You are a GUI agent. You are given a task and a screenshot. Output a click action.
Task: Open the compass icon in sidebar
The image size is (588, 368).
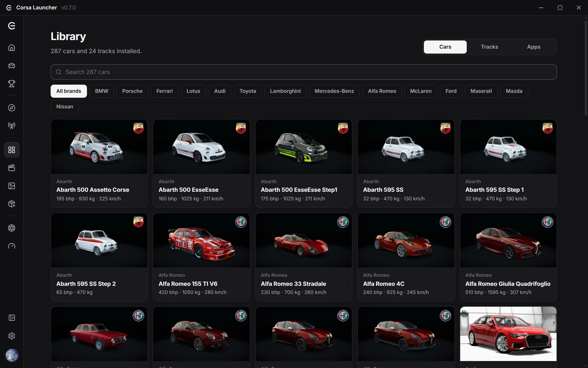point(12,108)
